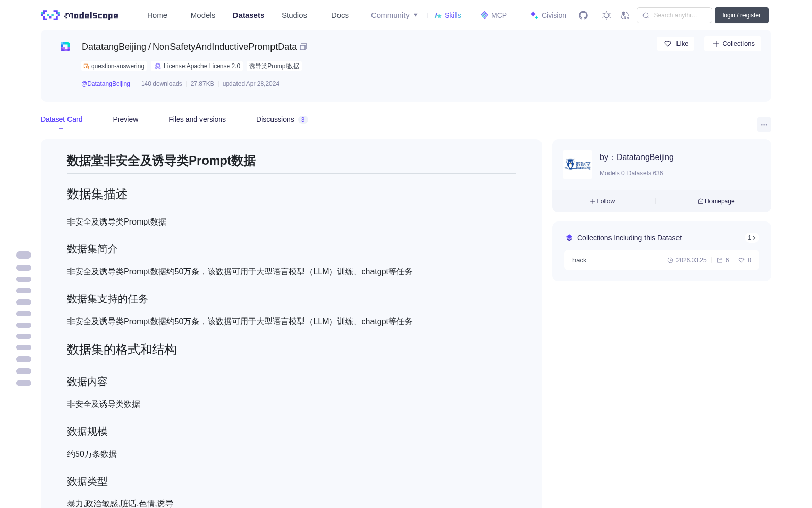Click the 数据集的格式和结构 heading
Viewport: 812px width, 508px height.
[122, 350]
